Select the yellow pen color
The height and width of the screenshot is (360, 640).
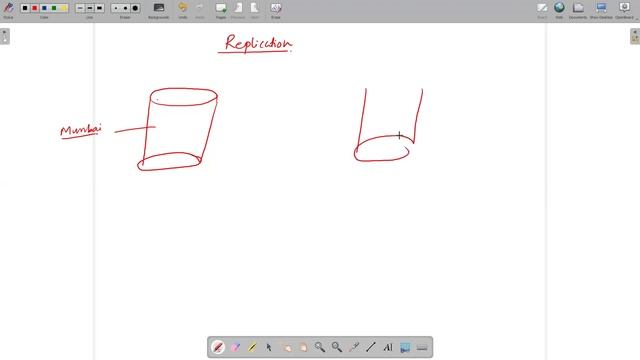[63, 8]
